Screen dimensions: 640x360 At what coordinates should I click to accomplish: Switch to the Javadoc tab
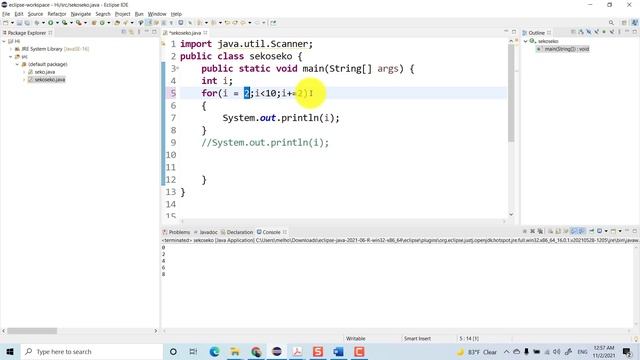coord(206,232)
